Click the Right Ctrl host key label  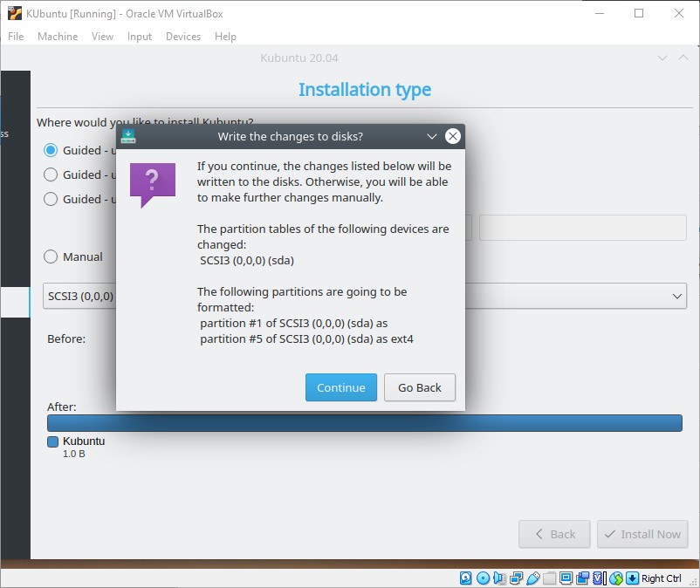tap(662, 578)
